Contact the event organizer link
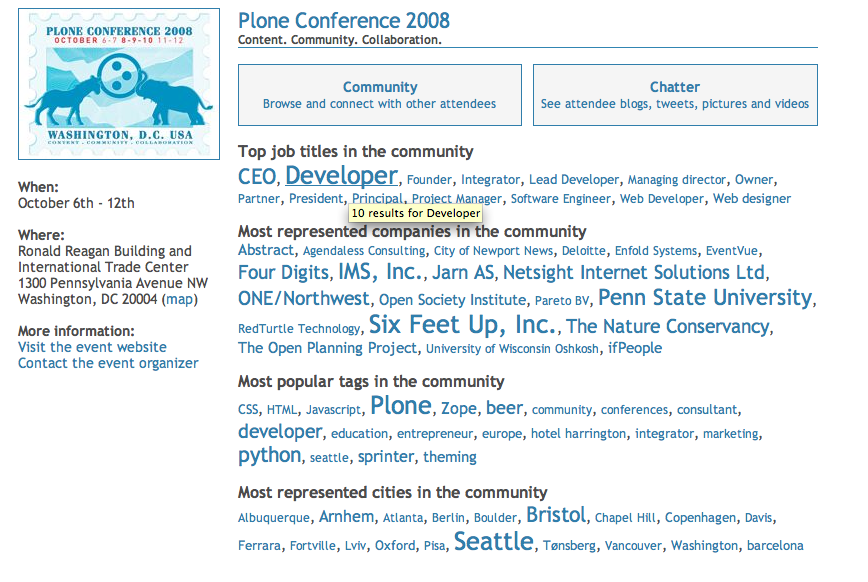Image resolution: width=868 pixels, height=582 pixels. [108, 363]
